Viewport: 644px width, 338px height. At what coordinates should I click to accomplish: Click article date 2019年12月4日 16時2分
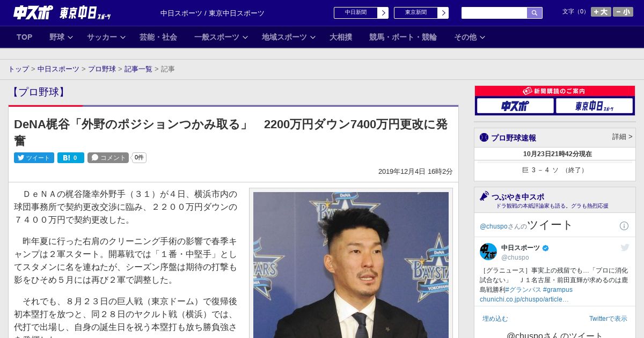(x=415, y=172)
